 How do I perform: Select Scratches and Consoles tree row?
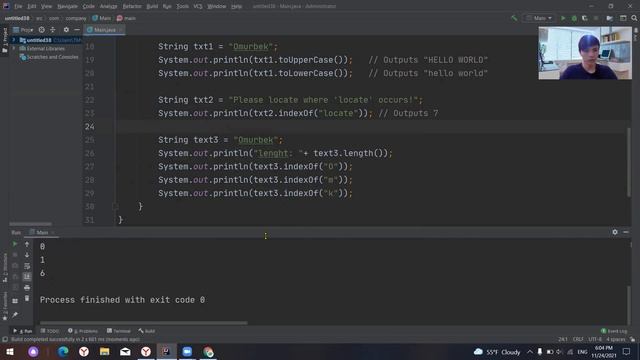click(49, 57)
